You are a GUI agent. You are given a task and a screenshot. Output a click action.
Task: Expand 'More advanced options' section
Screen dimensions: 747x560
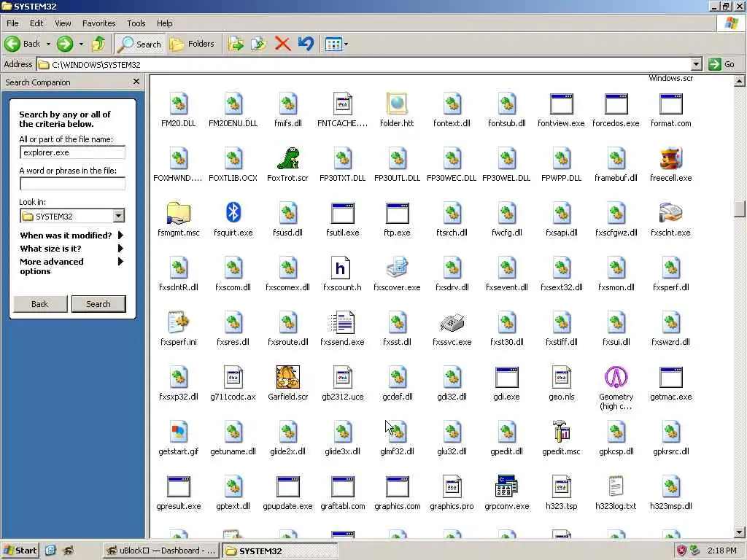72,266
